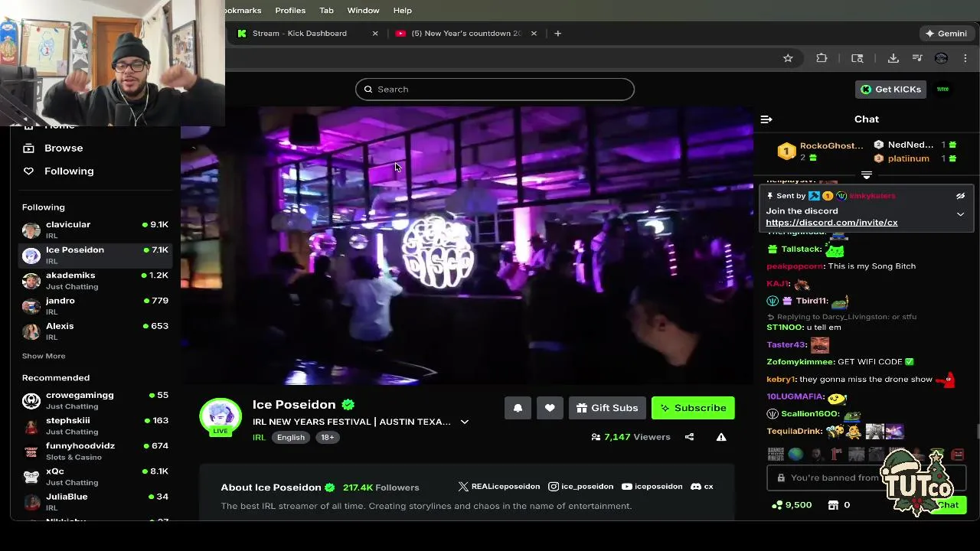980x551 pixels.
Task: Open the Help menu
Action: pyautogui.click(x=402, y=11)
